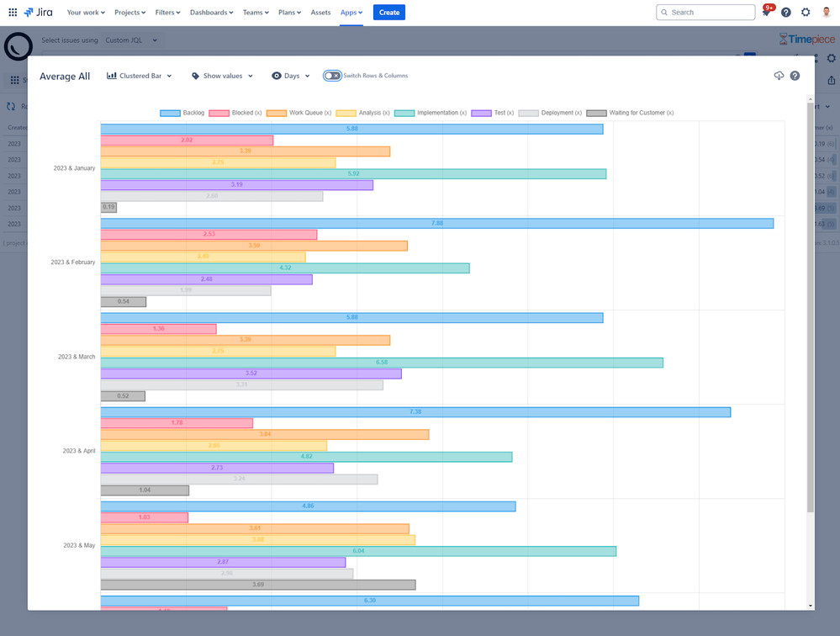Open the Clustered Bar chart type dropdown
Screen dimensions: 840x636
click(x=140, y=76)
